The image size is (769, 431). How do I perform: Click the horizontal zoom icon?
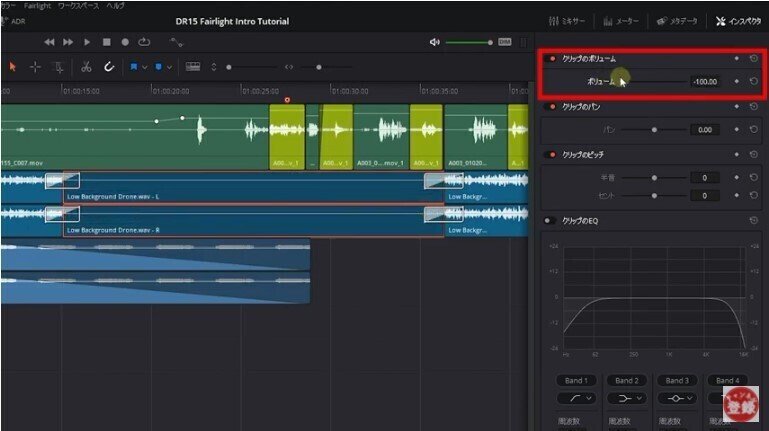tap(289, 67)
